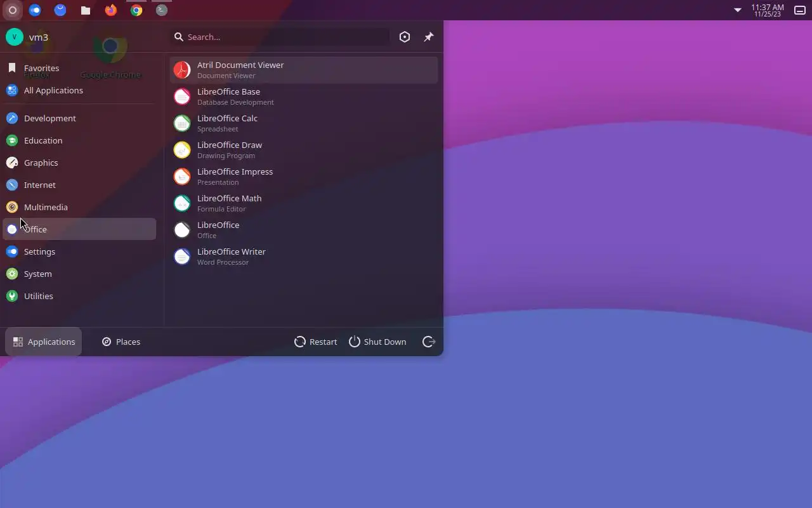Click the 'Spreadsheet' description text

pyautogui.click(x=218, y=129)
